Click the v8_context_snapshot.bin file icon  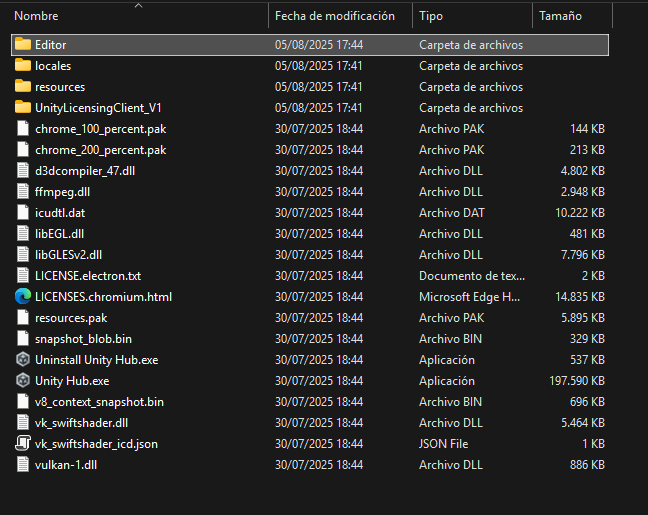pyautogui.click(x=23, y=402)
